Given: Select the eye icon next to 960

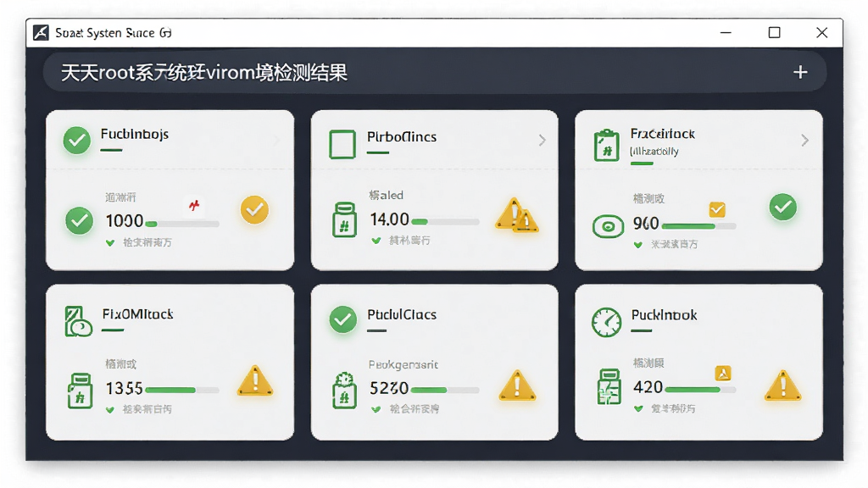Looking at the screenshot, I should [x=608, y=226].
